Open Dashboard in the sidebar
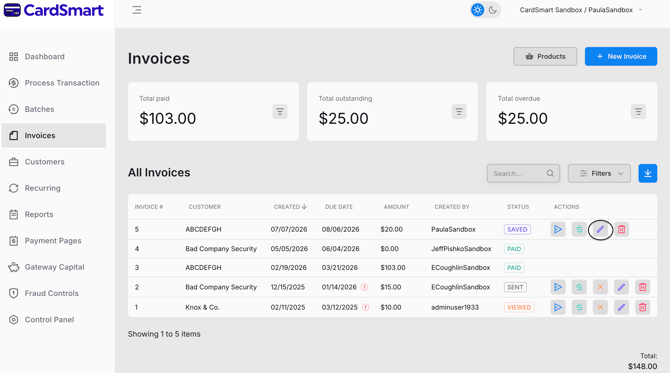This screenshot has width=670, height=373. point(54,56)
